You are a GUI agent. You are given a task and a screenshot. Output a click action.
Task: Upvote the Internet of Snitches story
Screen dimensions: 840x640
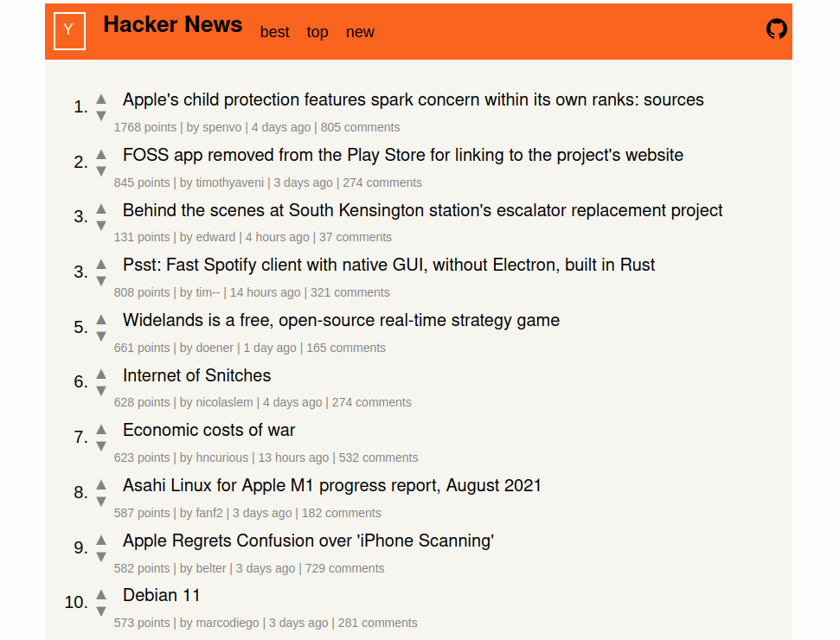(x=101, y=374)
